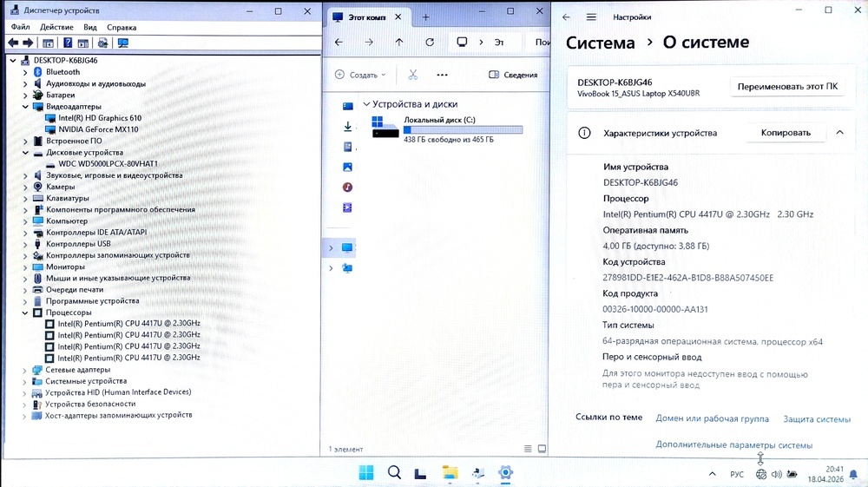Open the Действие menu
The width and height of the screenshot is (868, 487).
tap(56, 27)
